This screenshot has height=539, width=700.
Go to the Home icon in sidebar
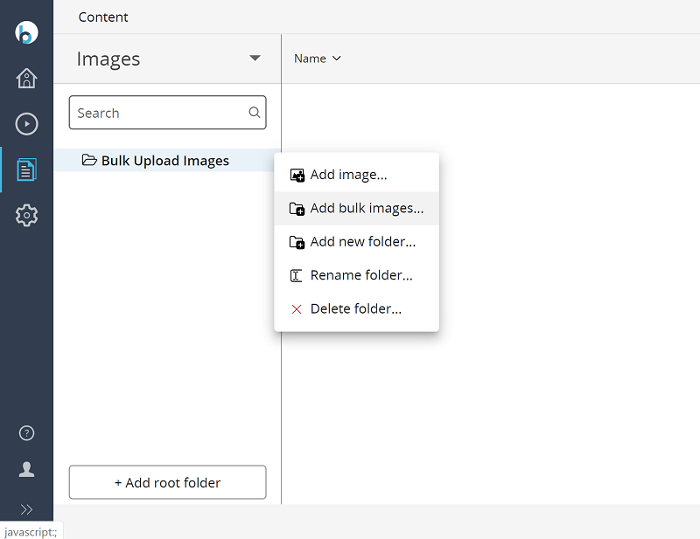coord(26,78)
